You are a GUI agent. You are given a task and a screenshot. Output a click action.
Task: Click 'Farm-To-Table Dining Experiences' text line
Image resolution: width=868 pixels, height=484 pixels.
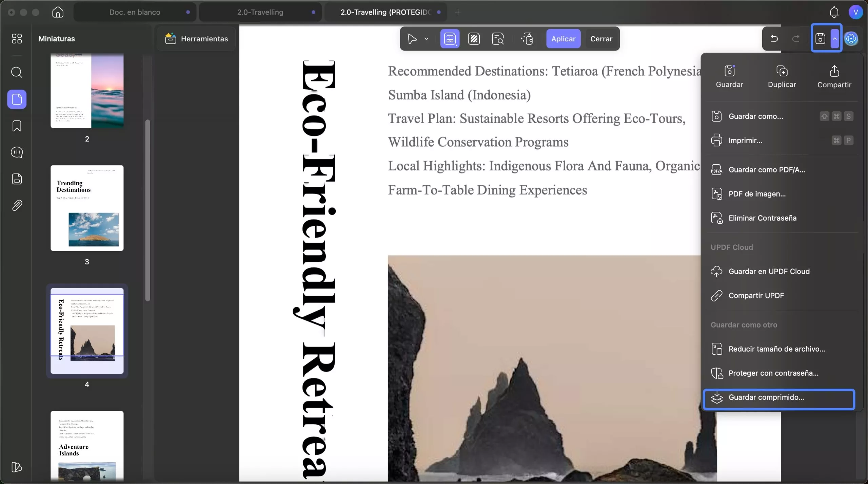[x=487, y=190]
